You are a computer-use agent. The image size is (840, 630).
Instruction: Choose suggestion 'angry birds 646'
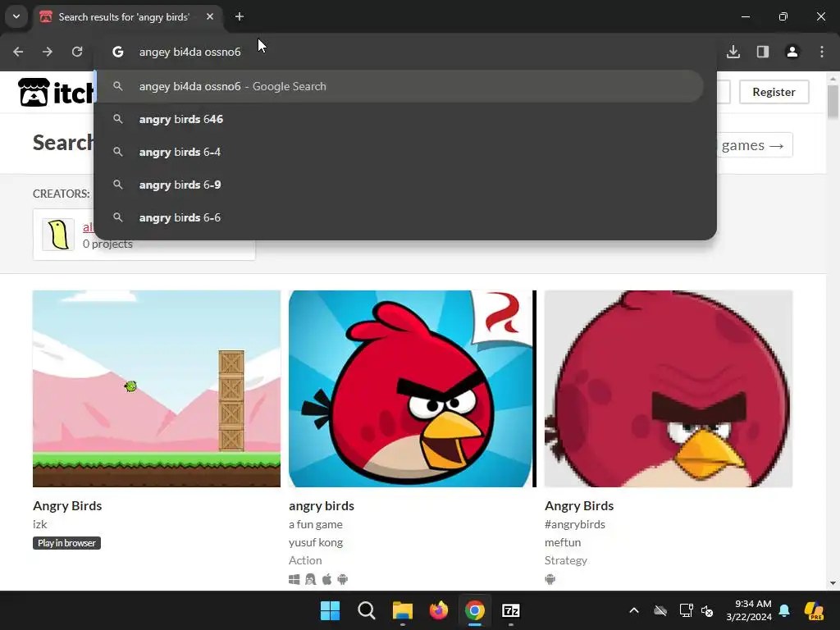point(399,119)
